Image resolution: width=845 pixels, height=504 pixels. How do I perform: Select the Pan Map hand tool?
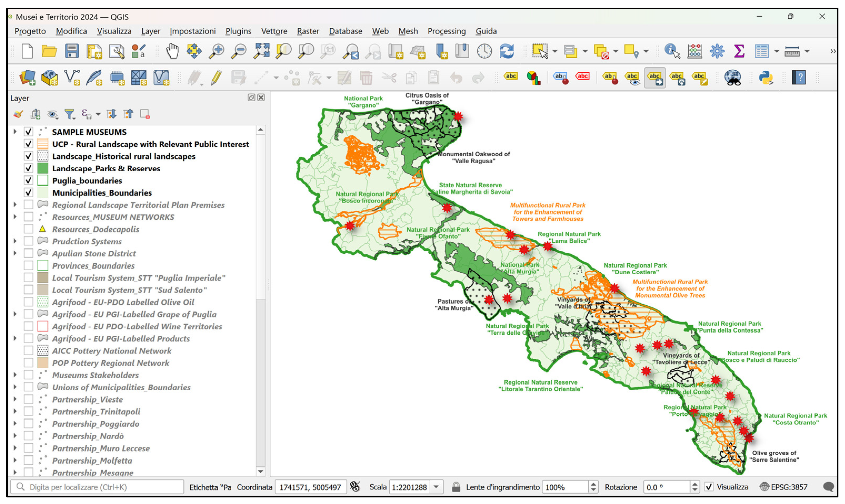[172, 51]
